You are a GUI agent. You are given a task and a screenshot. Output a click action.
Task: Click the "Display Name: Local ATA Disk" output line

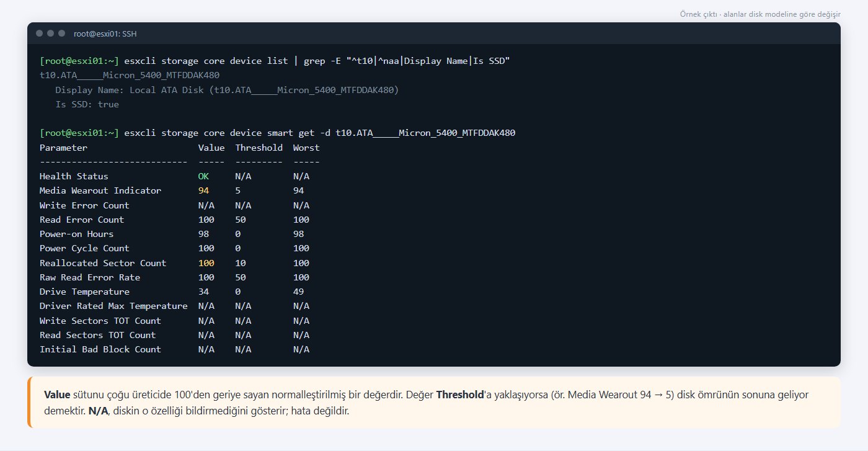pos(227,90)
